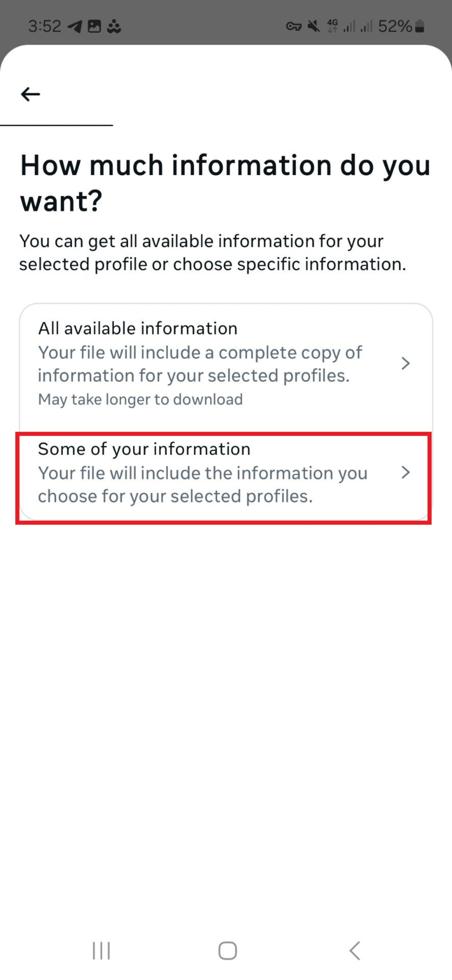
Task: Tap the clock time 3:52
Action: [44, 26]
